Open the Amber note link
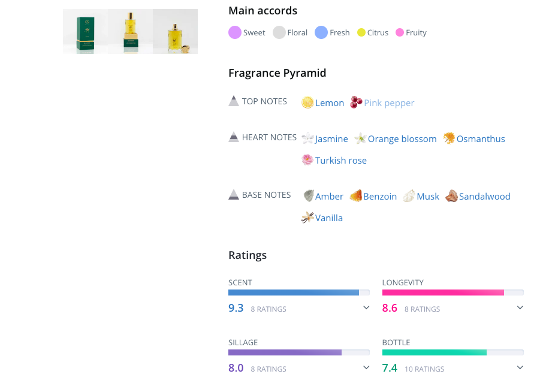Screen dimensions: 540x392 (329, 197)
